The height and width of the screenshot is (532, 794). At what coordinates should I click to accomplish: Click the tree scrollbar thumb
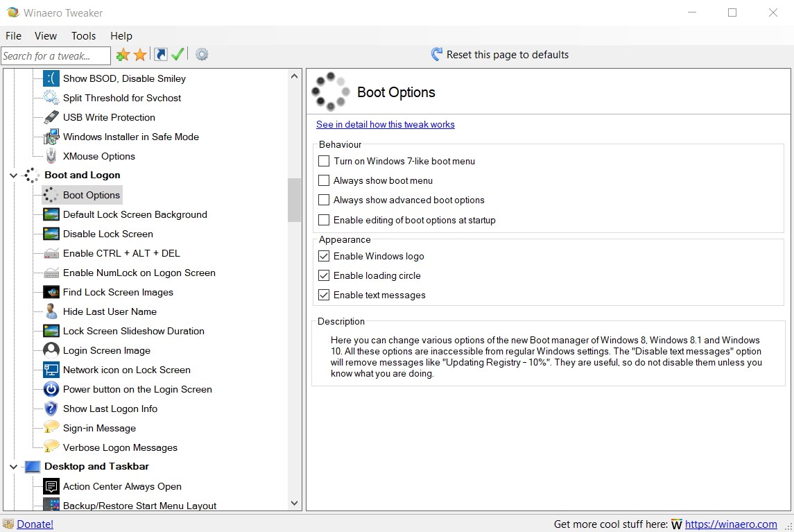tap(294, 200)
